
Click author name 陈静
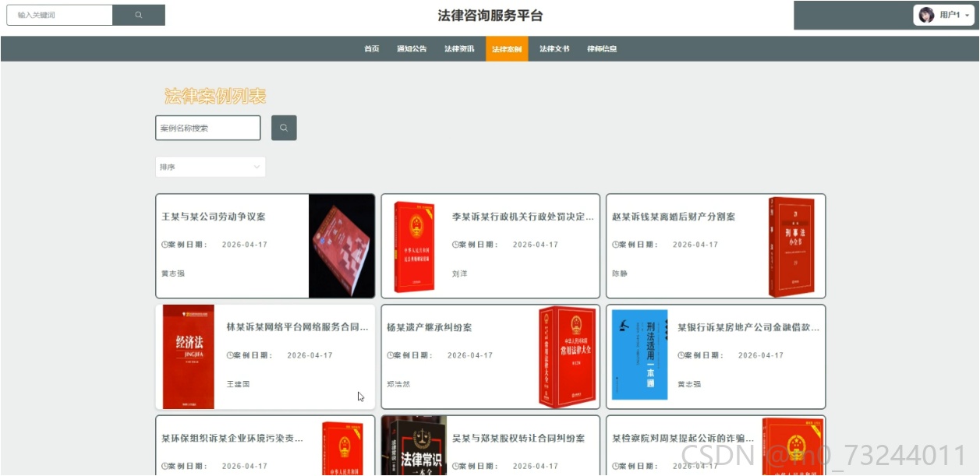[620, 273]
